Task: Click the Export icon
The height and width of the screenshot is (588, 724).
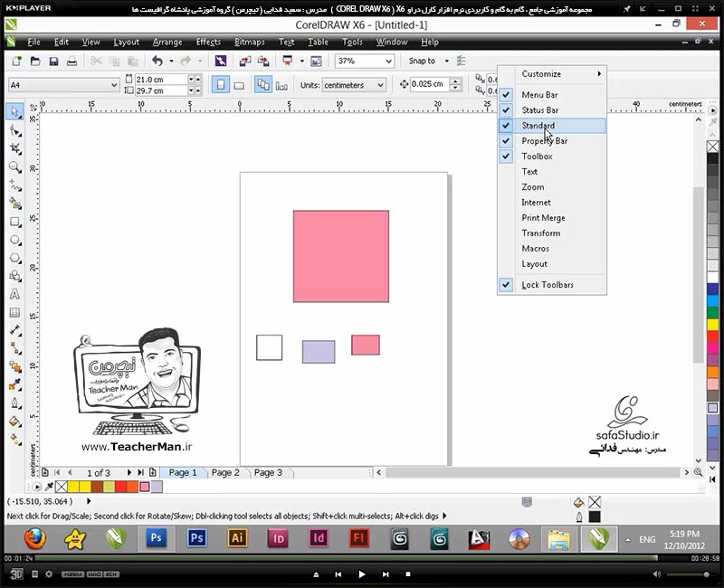Action: tap(263, 61)
